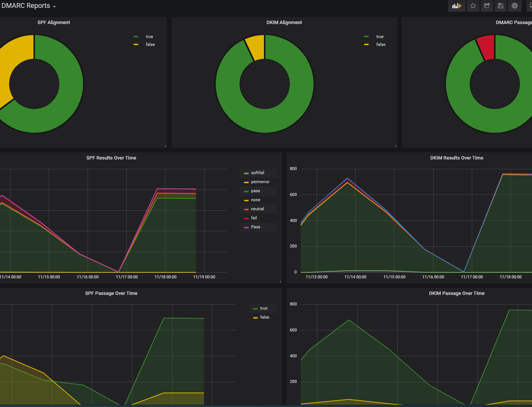Toggle permerror series in SPF Results legend

pos(260,182)
